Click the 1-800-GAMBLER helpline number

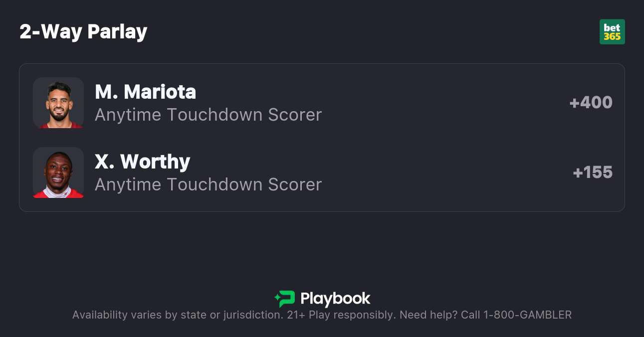[x=527, y=315]
